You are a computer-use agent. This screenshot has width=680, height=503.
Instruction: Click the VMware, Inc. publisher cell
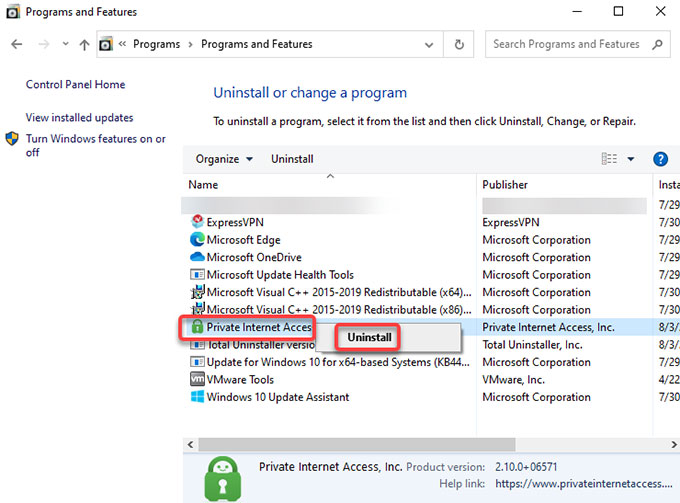pyautogui.click(x=513, y=380)
